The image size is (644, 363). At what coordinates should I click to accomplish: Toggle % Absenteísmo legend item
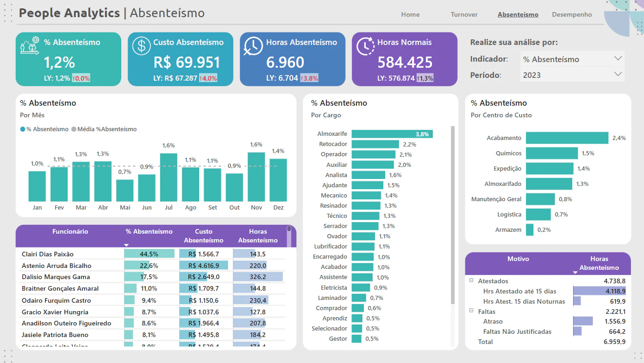(44, 129)
